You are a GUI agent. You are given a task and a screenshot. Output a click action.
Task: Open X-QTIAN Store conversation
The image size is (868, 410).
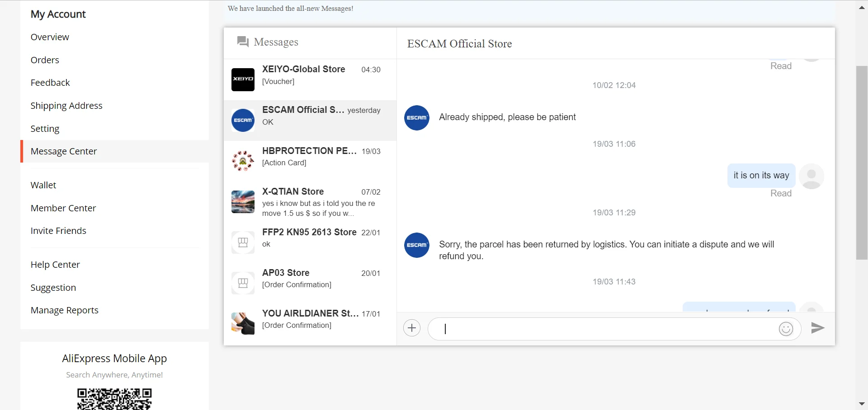[310, 201]
